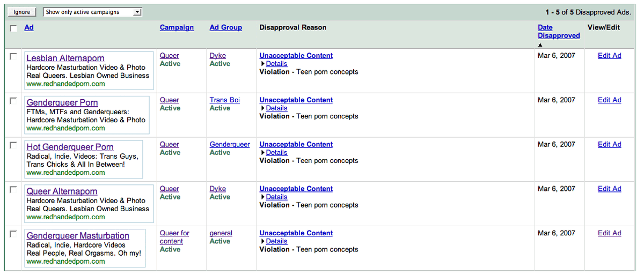Image resolution: width=644 pixels, height=275 pixels.
Task: Expand Details in the Trans Boi row
Action: [276, 108]
